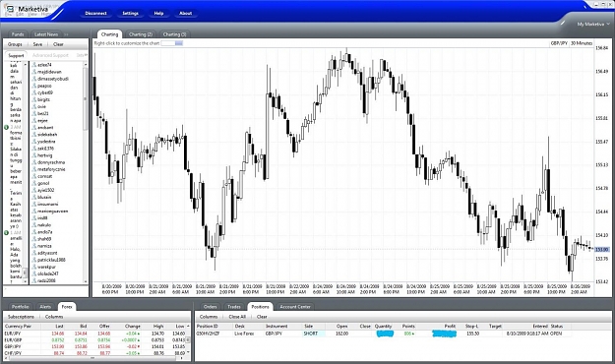This screenshot has height=364, width=615.
Task: Switch to the Account Center tab
Action: [x=295, y=307]
